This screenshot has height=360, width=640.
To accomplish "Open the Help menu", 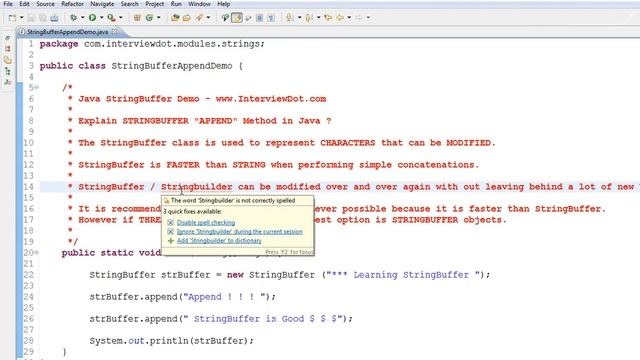I will click(223, 4).
